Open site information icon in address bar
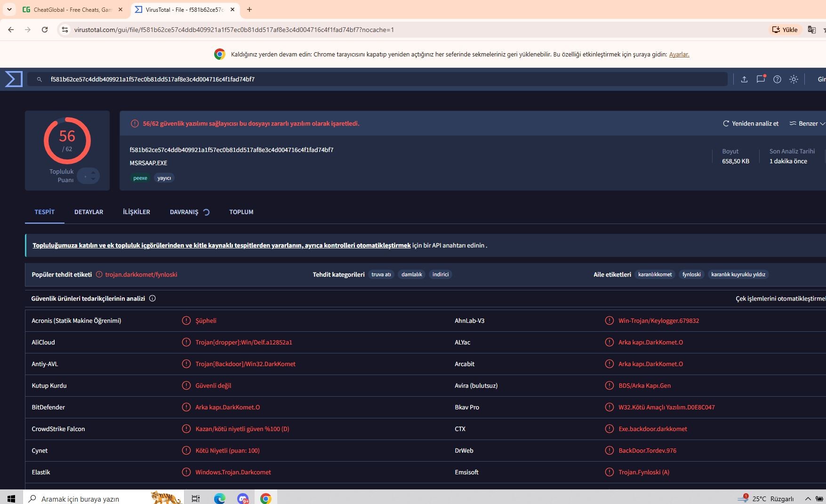 coord(65,30)
